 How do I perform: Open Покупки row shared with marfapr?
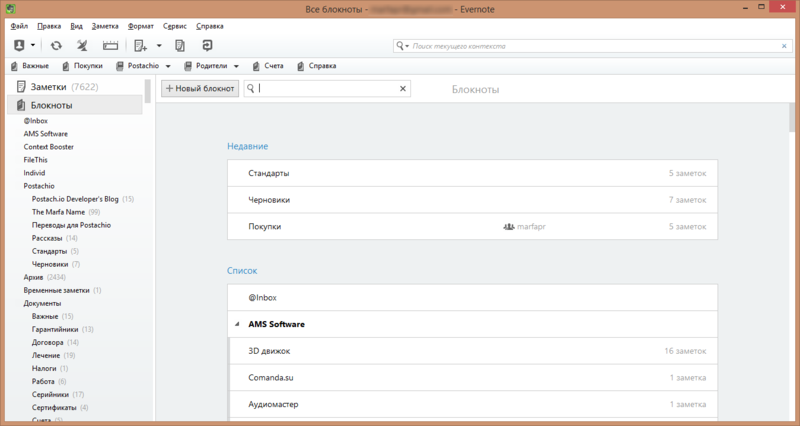(472, 227)
